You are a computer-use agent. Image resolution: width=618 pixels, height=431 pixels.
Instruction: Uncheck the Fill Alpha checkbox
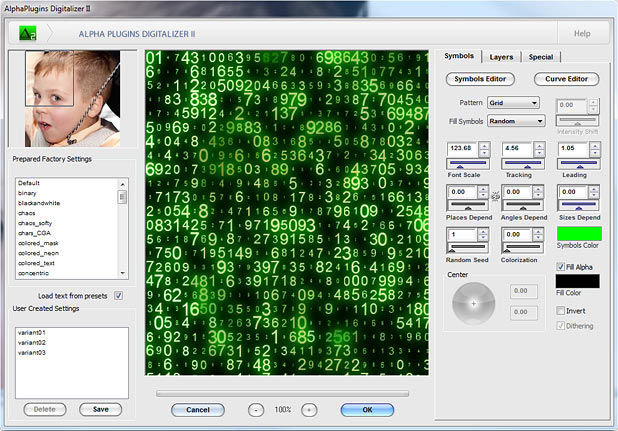pyautogui.click(x=561, y=266)
